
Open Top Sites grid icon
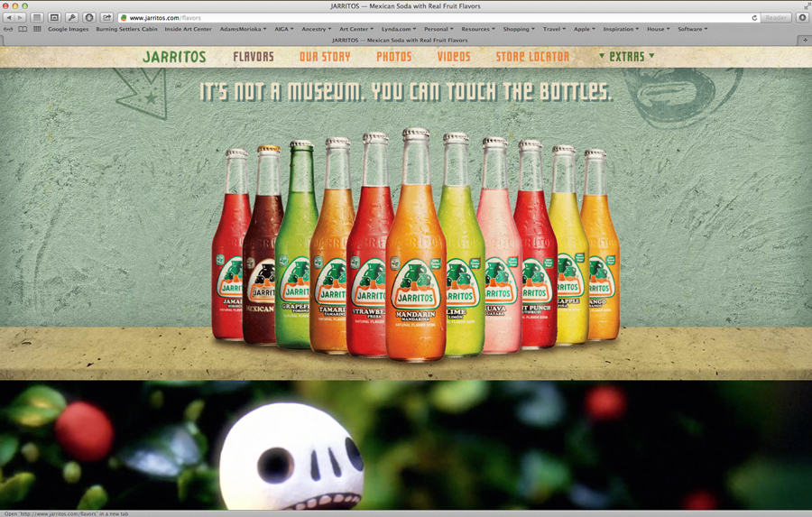(x=37, y=29)
